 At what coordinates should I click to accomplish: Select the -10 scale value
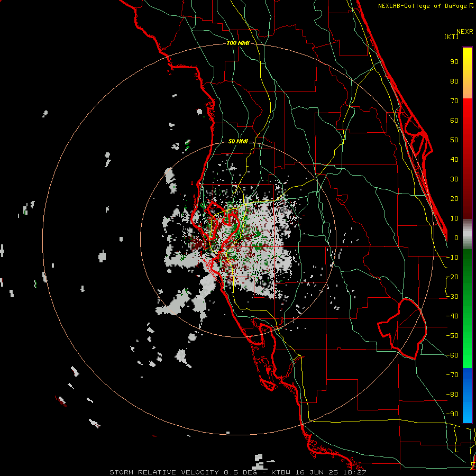pos(452,258)
